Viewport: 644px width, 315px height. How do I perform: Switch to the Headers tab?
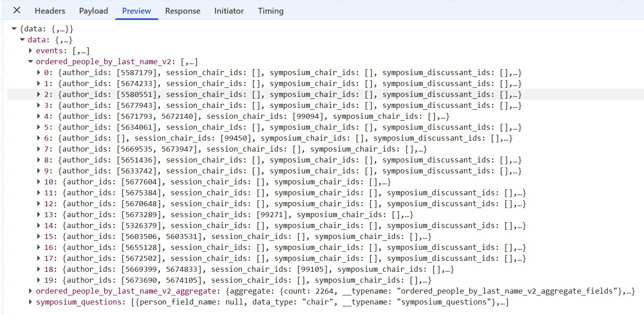[x=50, y=10]
